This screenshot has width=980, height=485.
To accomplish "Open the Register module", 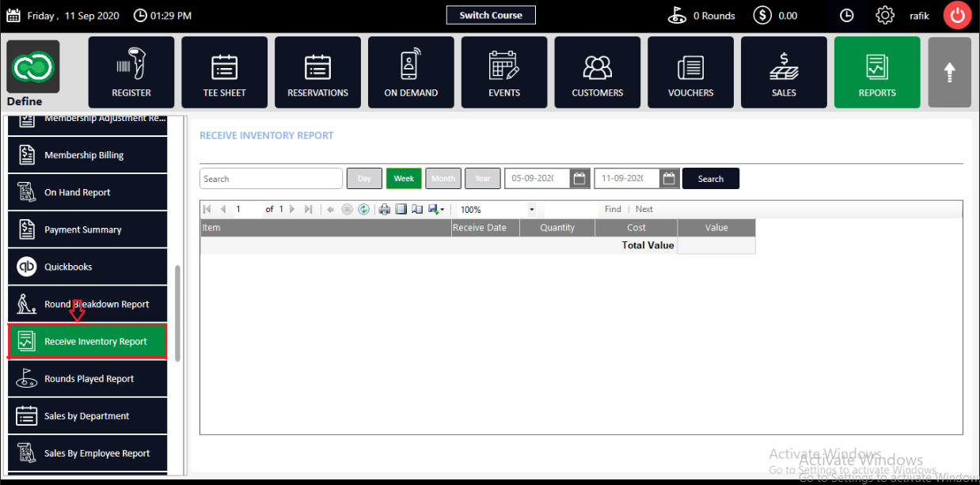I will pos(131,72).
